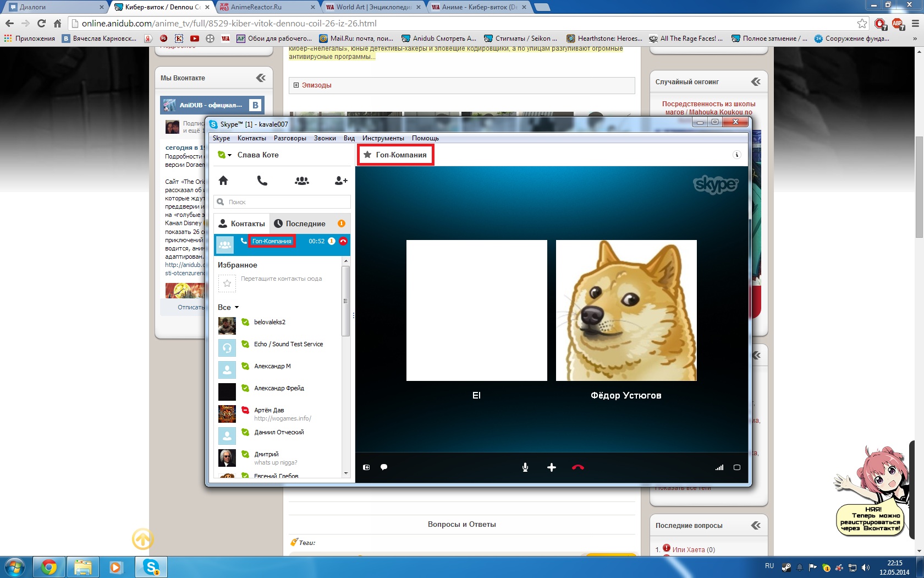This screenshot has width=924, height=578.
Task: Click the browser back arrow
Action: (9, 23)
